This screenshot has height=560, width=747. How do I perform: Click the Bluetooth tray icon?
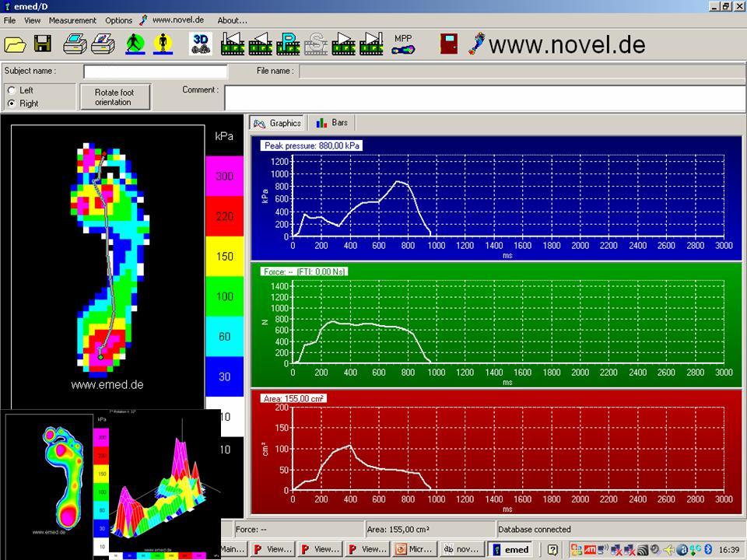click(x=708, y=550)
